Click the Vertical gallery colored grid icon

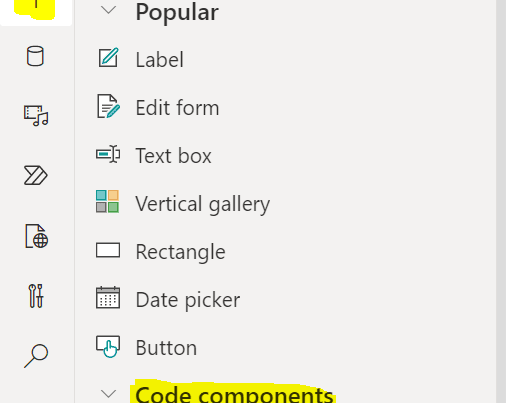click(107, 201)
